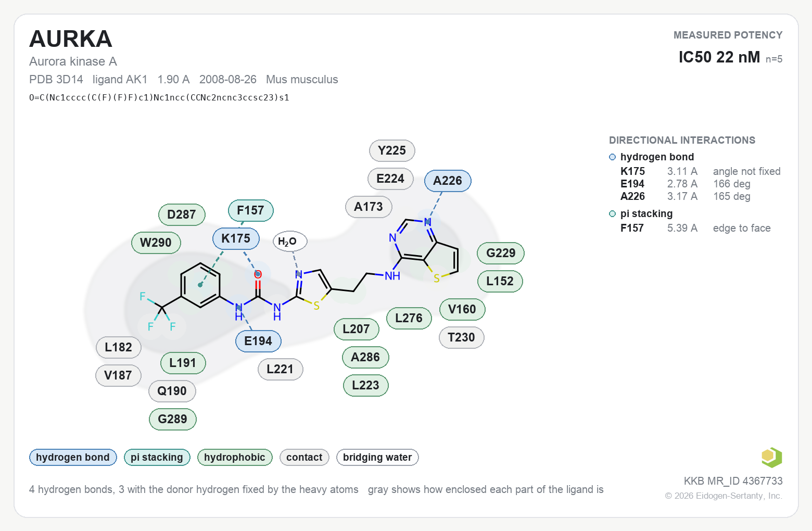Select the A173 residue pill
The height and width of the screenshot is (531, 812).
pyautogui.click(x=369, y=207)
